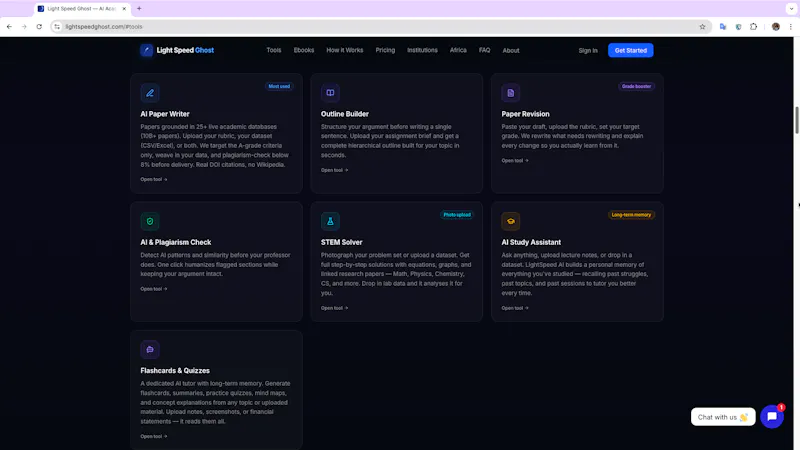Bookmark this page with the star icon

point(702,27)
